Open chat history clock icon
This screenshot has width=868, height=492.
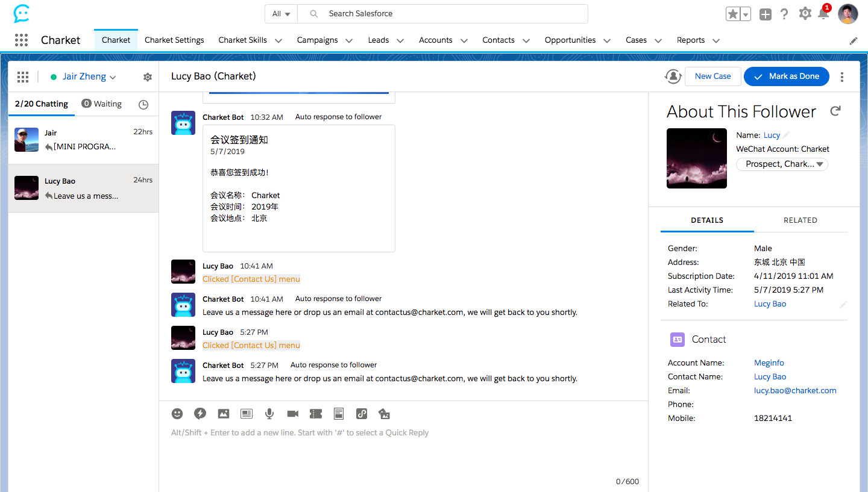coord(143,104)
